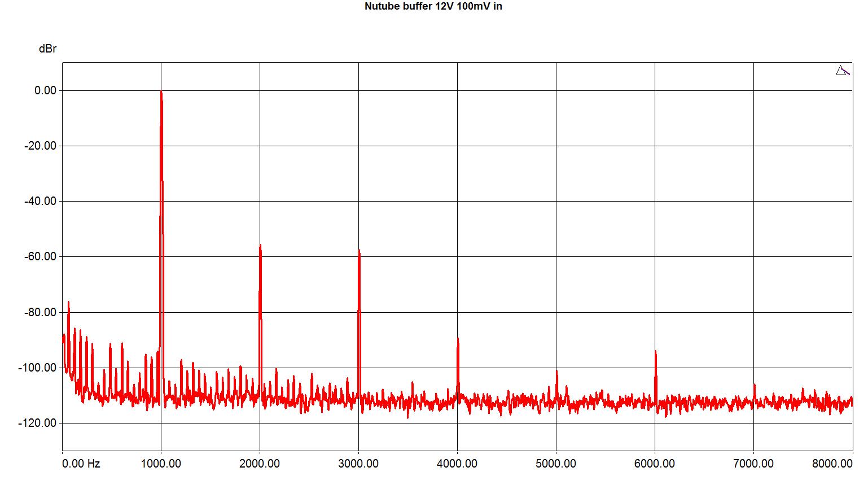
Task: Click the 3000.00 x-axis label
Action: coord(358,464)
